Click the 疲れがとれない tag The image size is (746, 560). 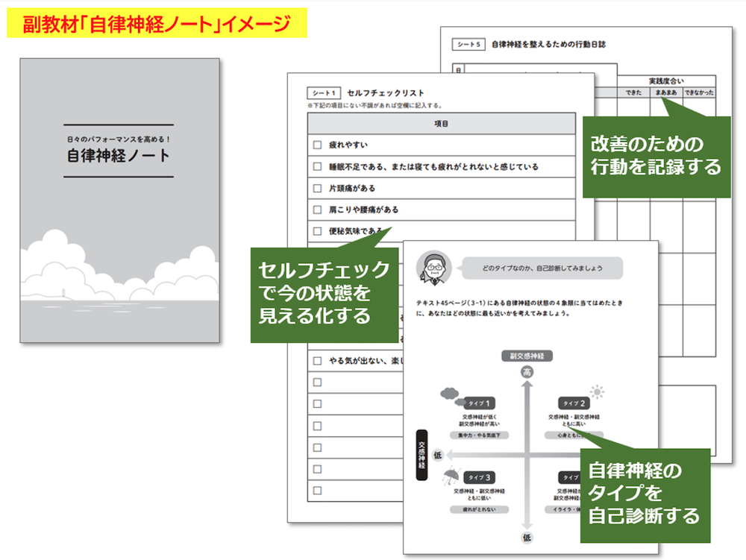[x=479, y=509]
